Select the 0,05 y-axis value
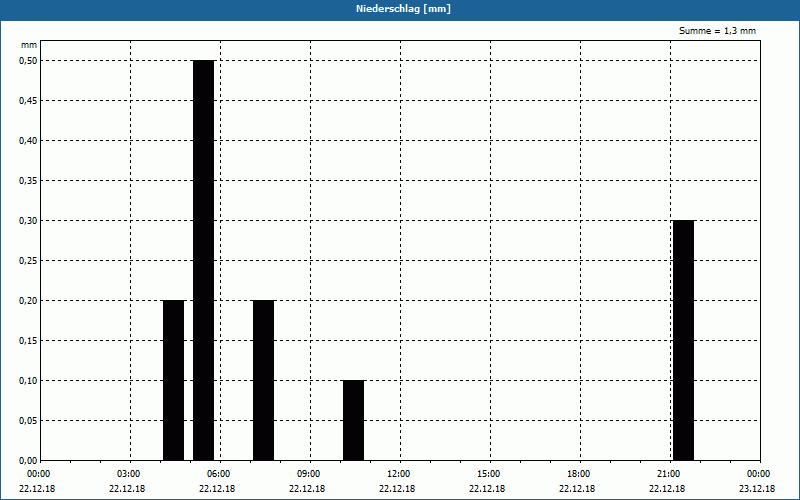The width and height of the screenshot is (800, 500). (x=28, y=420)
